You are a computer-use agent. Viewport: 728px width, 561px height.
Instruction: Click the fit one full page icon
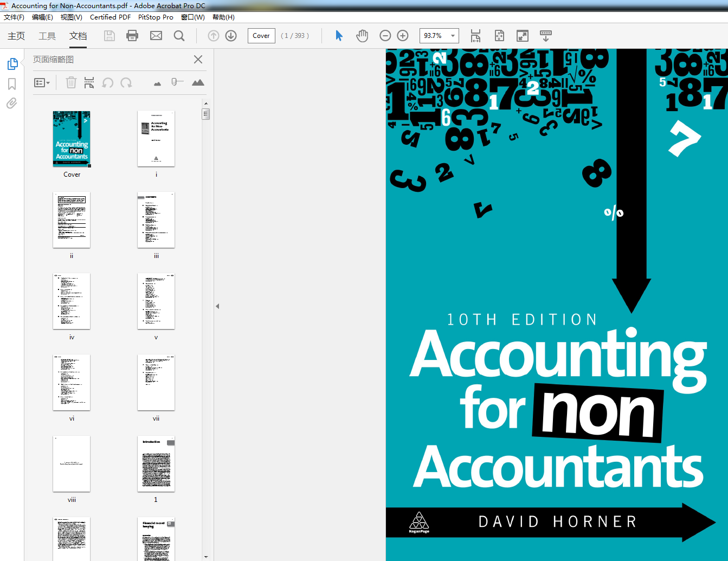coord(499,36)
